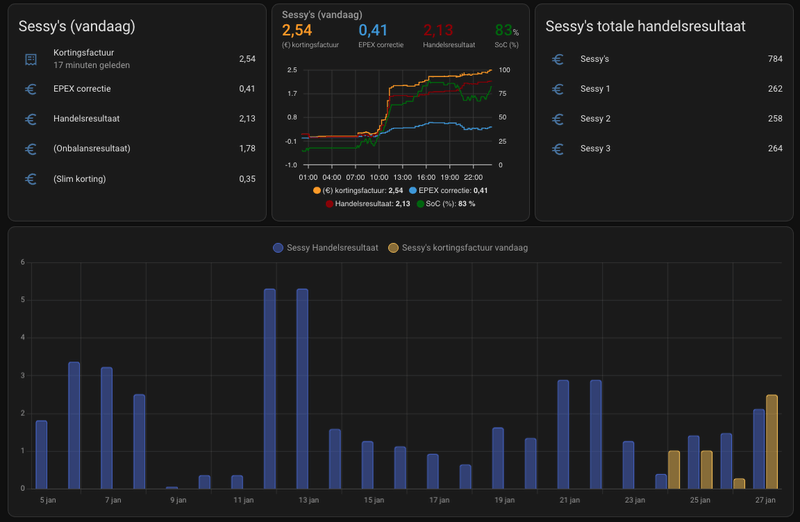Click the euro icon of the Sessy's total row
This screenshot has height=522, width=800.
tap(558, 60)
